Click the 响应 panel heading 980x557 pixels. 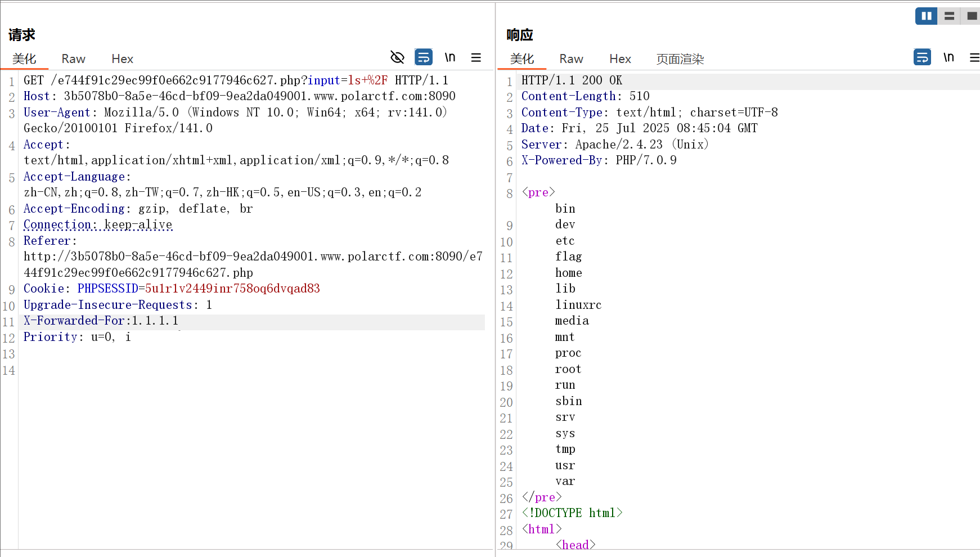(x=520, y=35)
